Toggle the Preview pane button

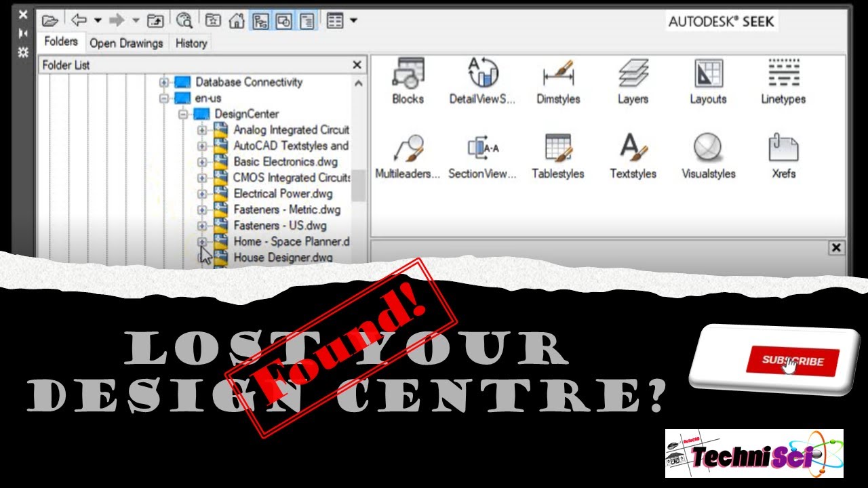(x=284, y=20)
